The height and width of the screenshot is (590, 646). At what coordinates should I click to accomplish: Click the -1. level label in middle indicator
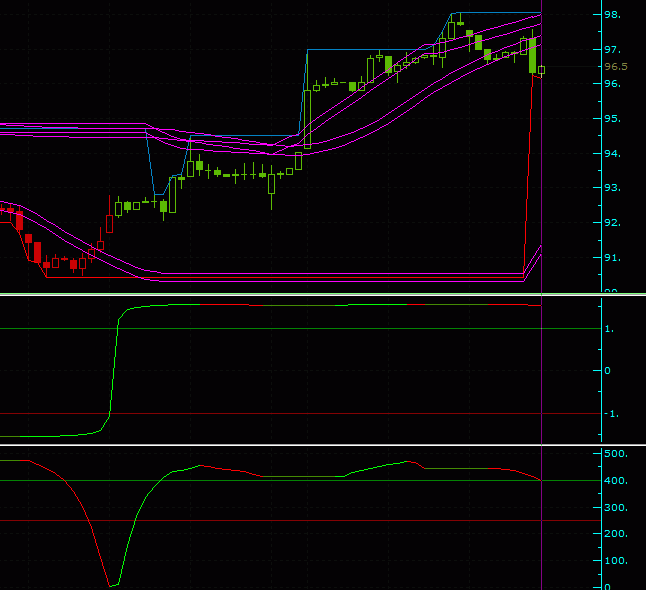[x=611, y=414]
